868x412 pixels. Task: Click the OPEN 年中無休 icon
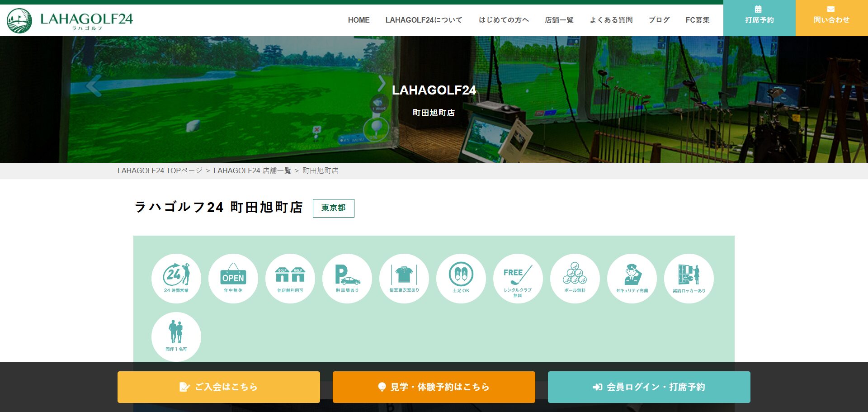[x=233, y=279]
